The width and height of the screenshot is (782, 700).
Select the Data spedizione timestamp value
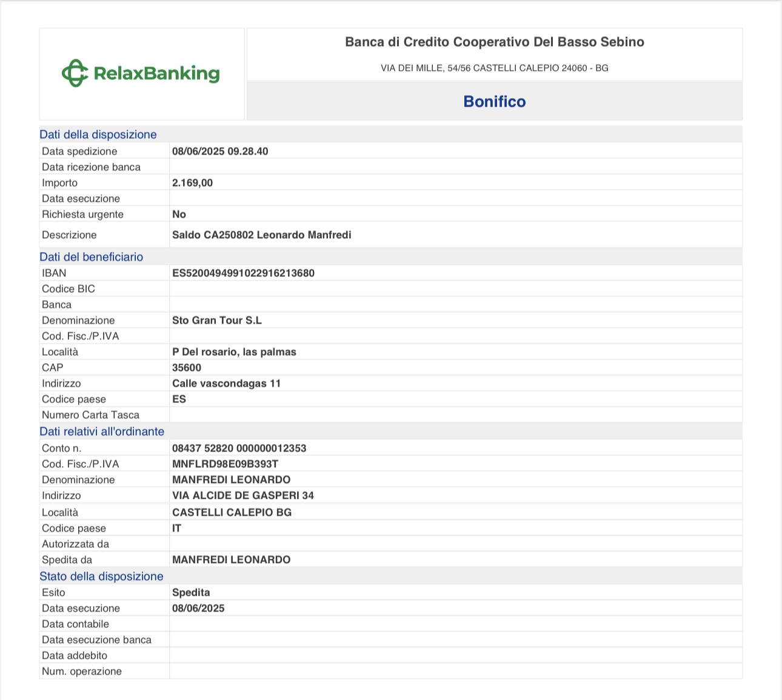(x=220, y=151)
